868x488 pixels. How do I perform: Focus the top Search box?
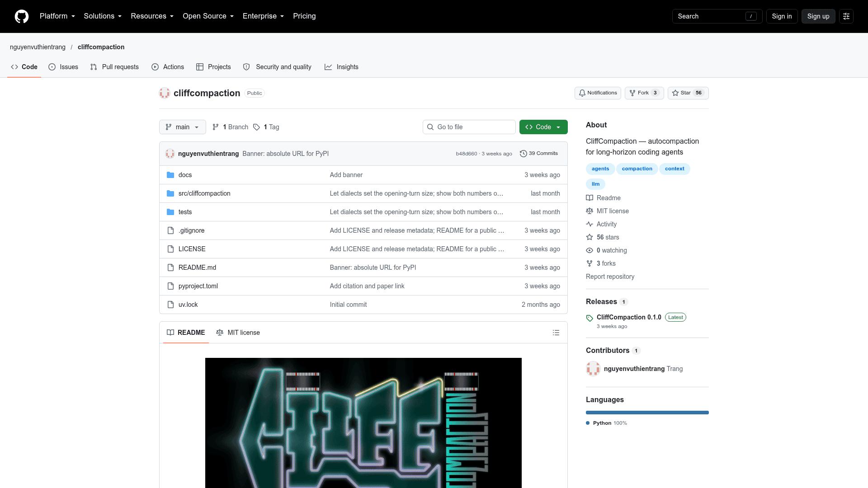coord(717,16)
